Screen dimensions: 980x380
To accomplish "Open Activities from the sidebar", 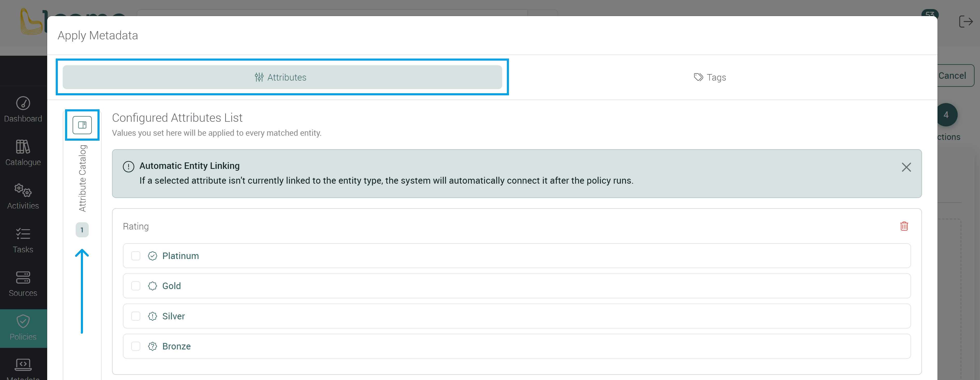I will [23, 196].
